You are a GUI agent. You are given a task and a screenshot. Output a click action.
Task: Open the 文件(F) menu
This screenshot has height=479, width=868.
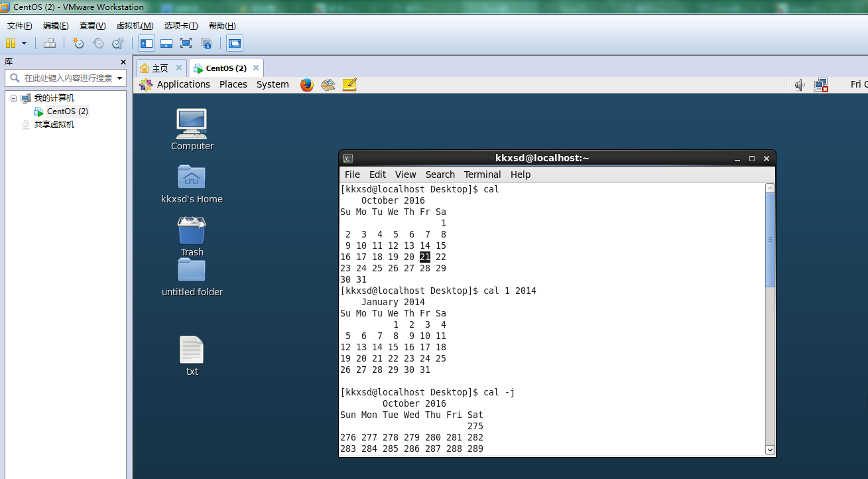click(x=20, y=26)
